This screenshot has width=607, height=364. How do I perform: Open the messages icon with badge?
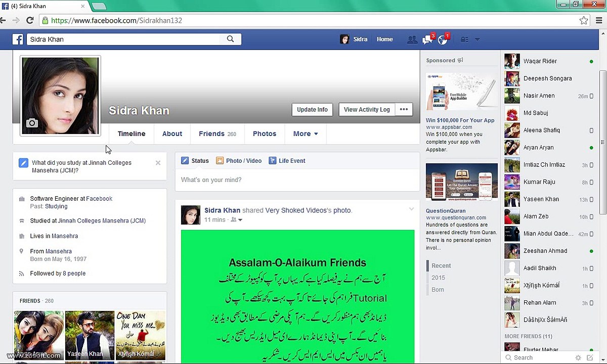pos(428,39)
